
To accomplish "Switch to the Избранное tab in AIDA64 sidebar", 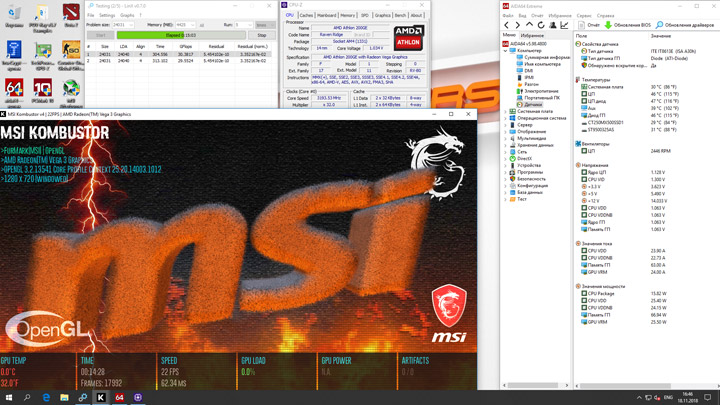I will pyautogui.click(x=532, y=35).
